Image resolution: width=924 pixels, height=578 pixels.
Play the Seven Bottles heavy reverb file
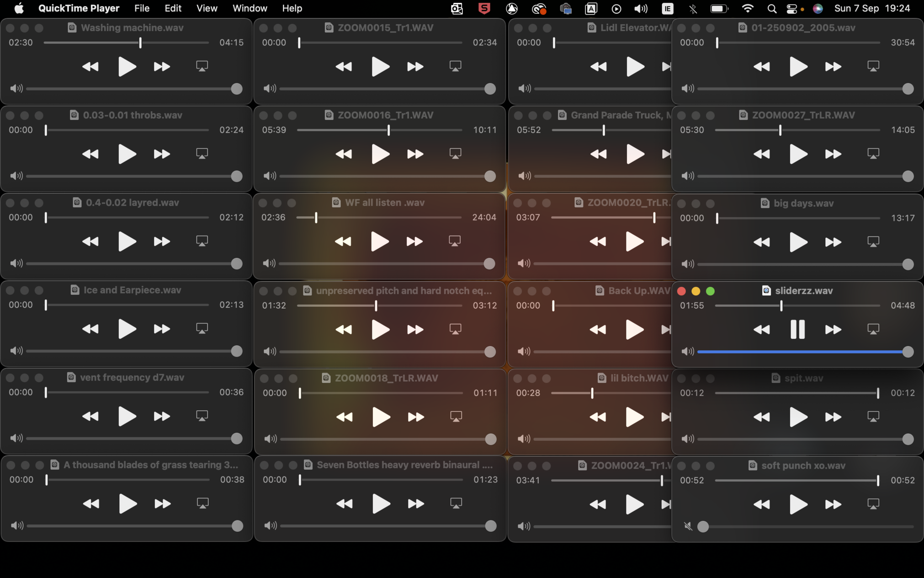[380, 504]
